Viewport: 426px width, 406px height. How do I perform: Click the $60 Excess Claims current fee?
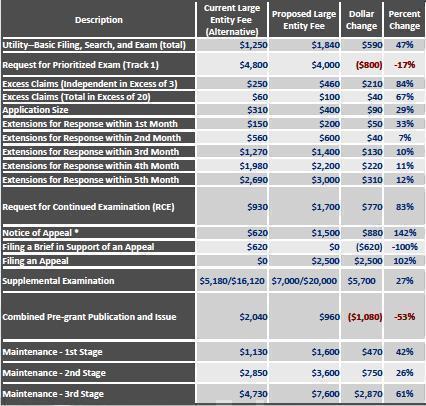(x=260, y=97)
